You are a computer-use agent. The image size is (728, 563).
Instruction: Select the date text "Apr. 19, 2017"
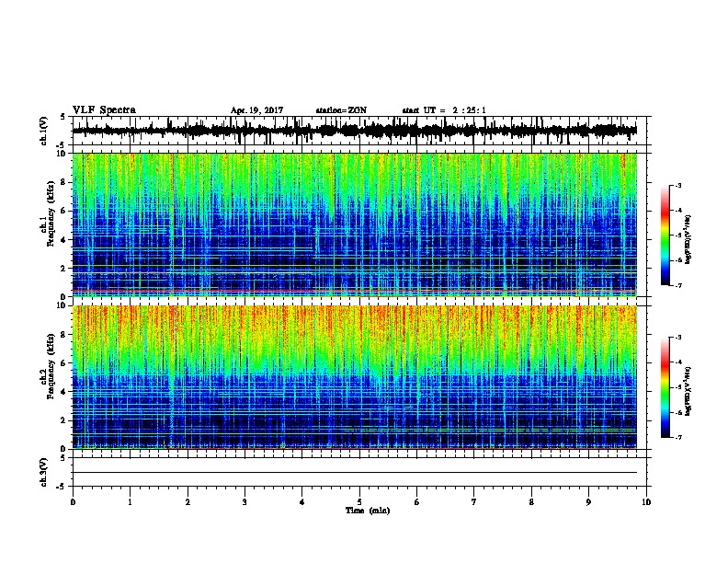pyautogui.click(x=256, y=110)
